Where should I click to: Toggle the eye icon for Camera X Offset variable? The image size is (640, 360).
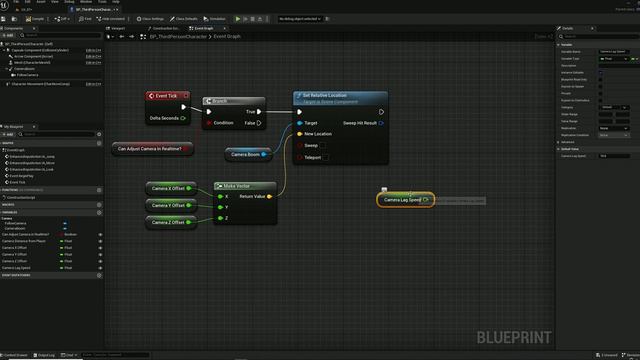(100, 248)
